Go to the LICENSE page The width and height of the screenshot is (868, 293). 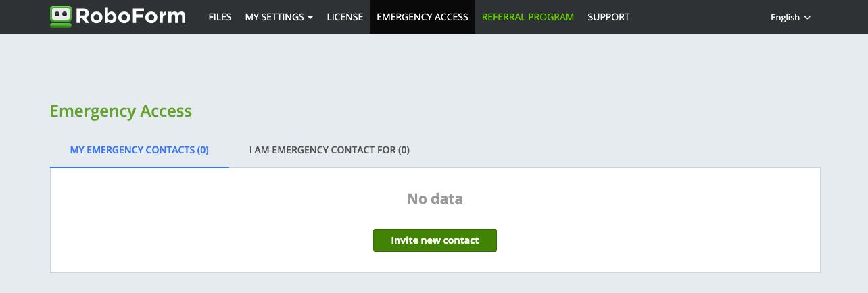click(x=345, y=17)
